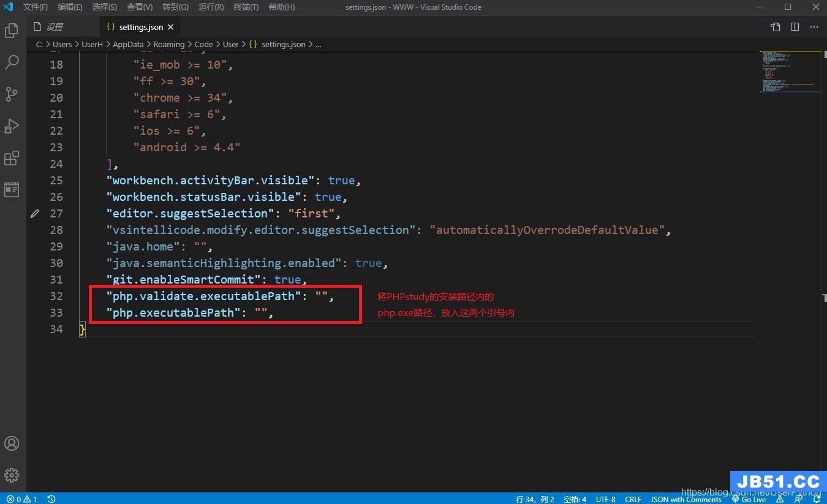Image resolution: width=827 pixels, height=504 pixels.
Task: Click the minimap code overview
Action: click(x=790, y=72)
